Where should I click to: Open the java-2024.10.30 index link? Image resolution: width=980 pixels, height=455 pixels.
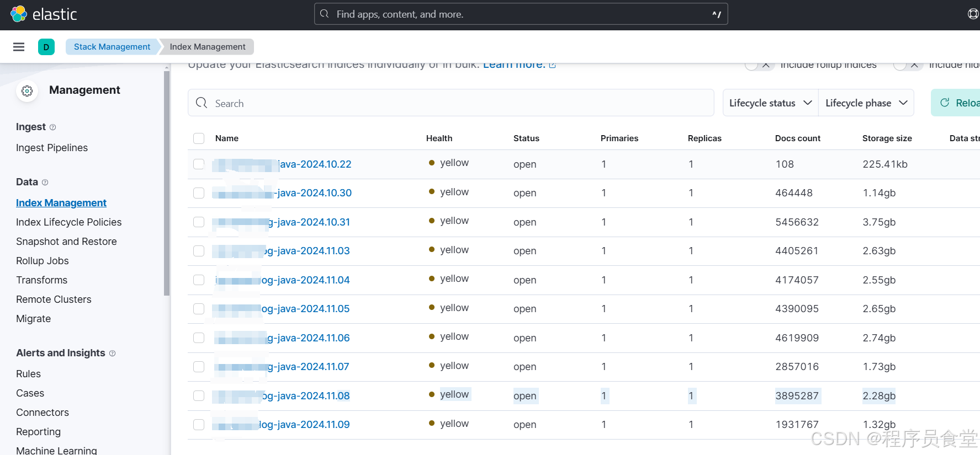pos(283,193)
